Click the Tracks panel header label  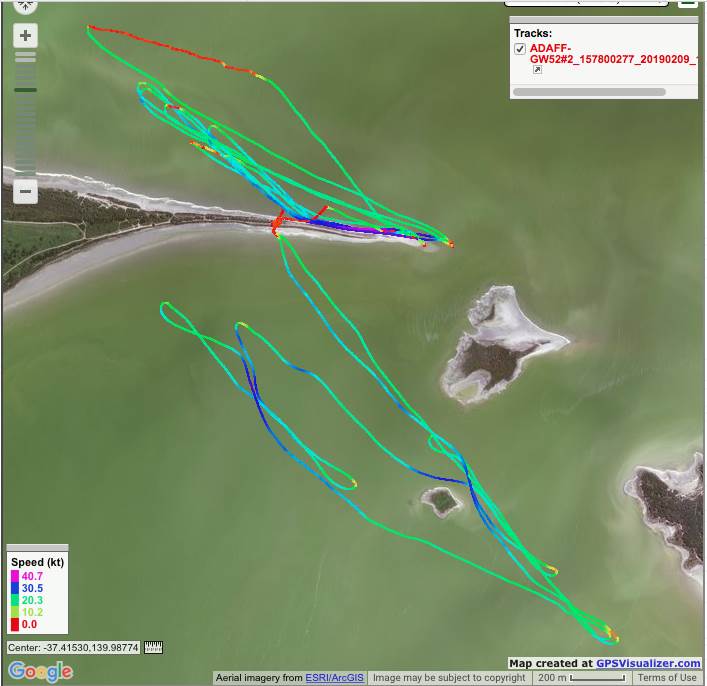[x=533, y=33]
